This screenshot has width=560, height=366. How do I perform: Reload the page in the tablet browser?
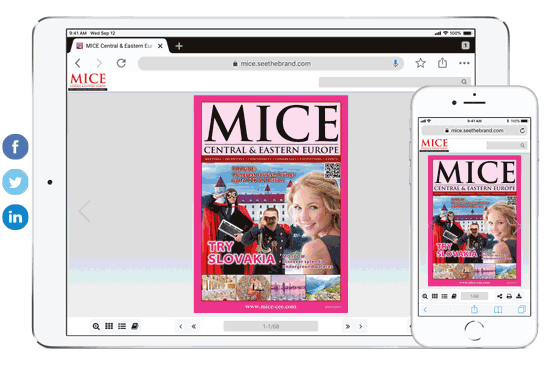pos(121,63)
